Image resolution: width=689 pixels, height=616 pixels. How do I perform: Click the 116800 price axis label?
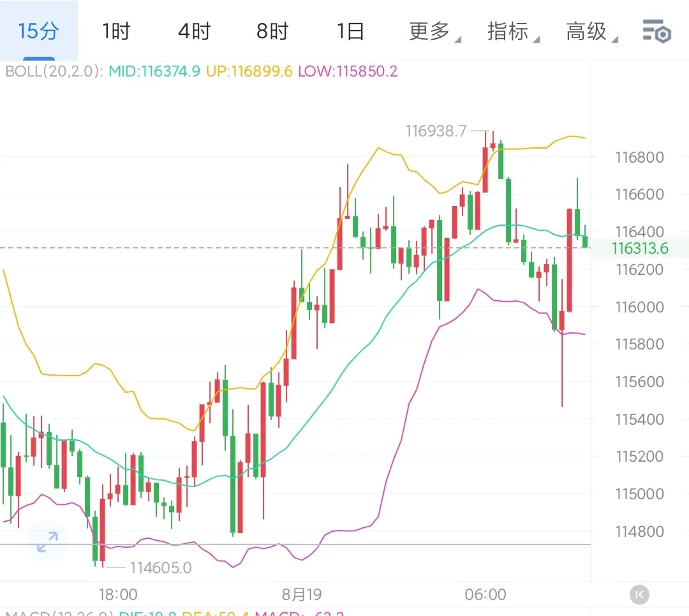point(639,158)
